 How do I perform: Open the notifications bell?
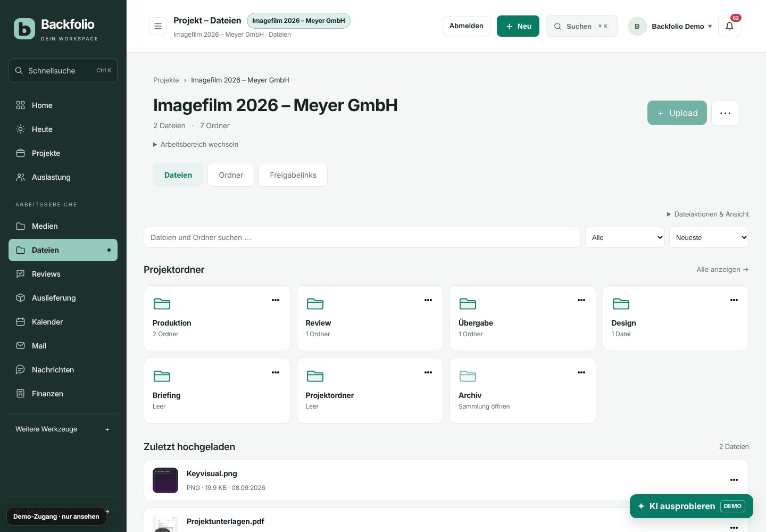point(729,26)
